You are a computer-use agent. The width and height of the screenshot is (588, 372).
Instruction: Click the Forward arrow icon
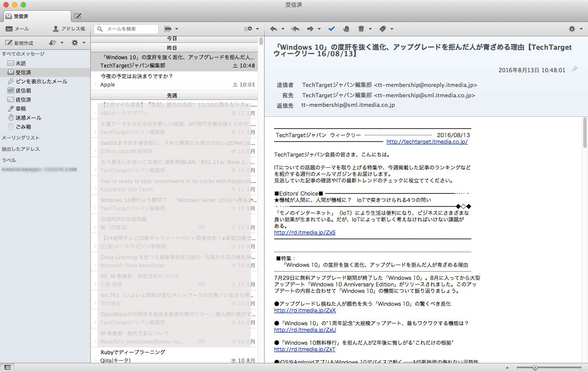click(x=310, y=29)
